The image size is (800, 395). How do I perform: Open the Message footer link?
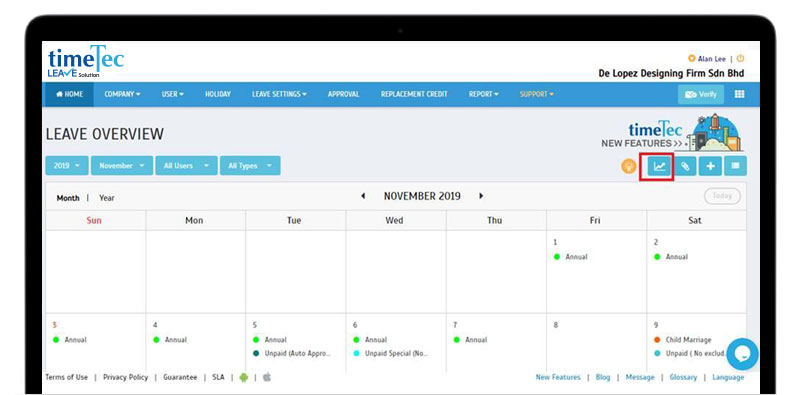pos(640,377)
